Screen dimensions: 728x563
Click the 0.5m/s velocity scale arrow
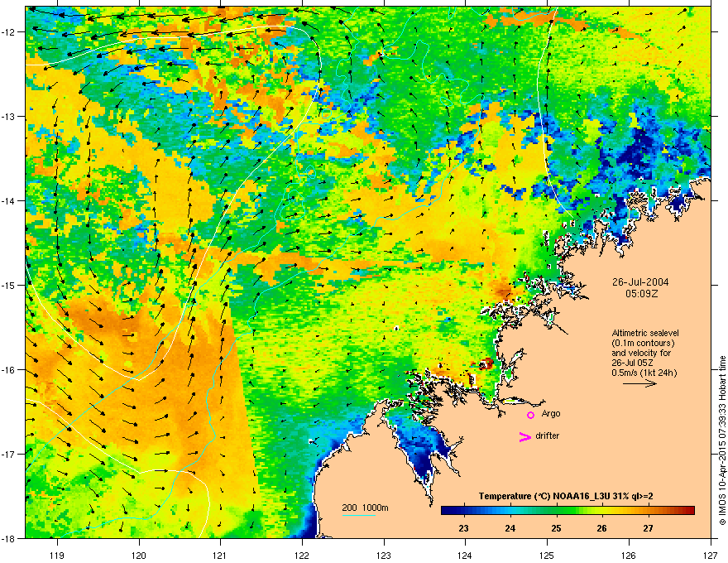tap(639, 383)
